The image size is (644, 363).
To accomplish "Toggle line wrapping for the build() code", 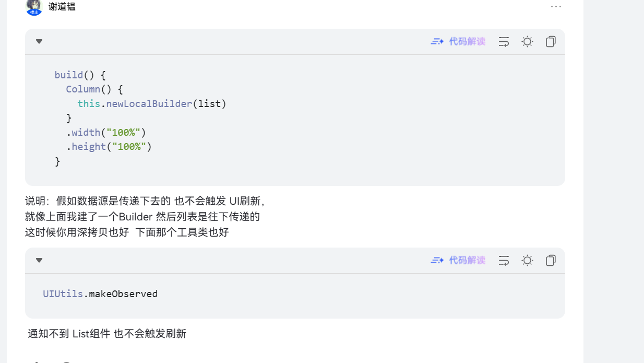I will [x=504, y=41].
